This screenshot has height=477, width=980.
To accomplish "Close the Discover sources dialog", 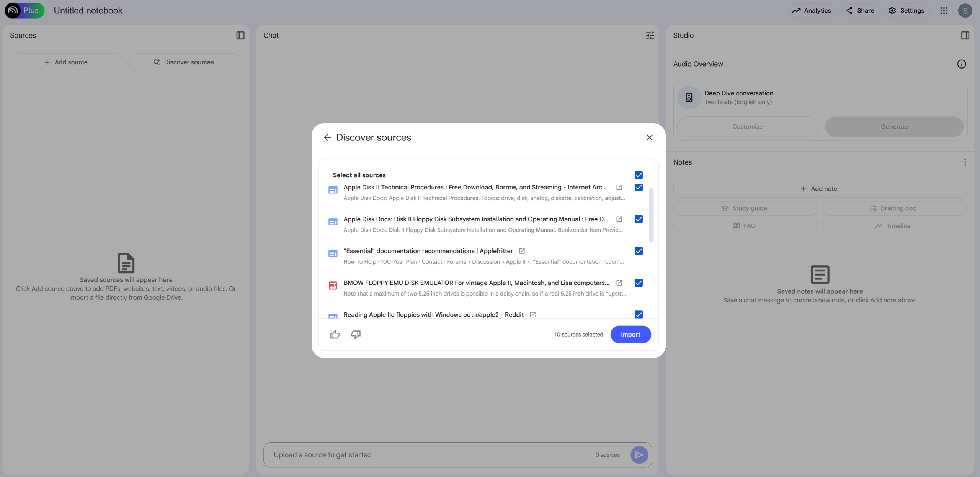I will [649, 137].
